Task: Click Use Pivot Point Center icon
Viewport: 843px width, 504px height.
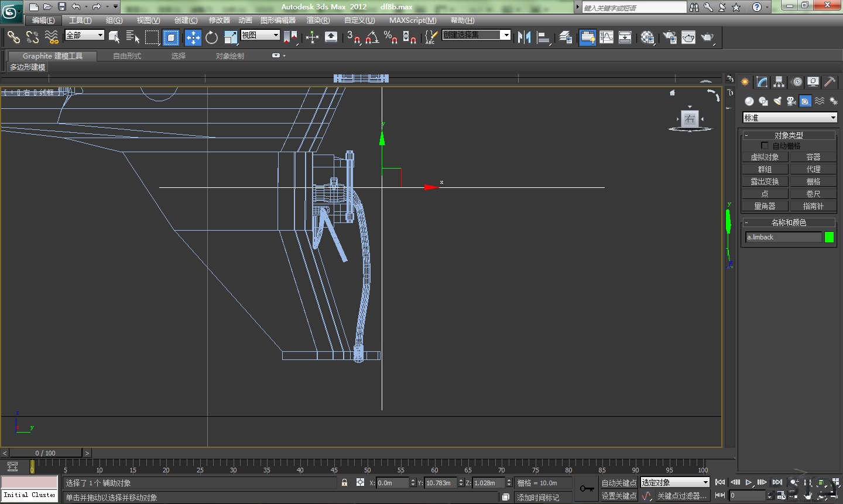Action: click(x=291, y=37)
